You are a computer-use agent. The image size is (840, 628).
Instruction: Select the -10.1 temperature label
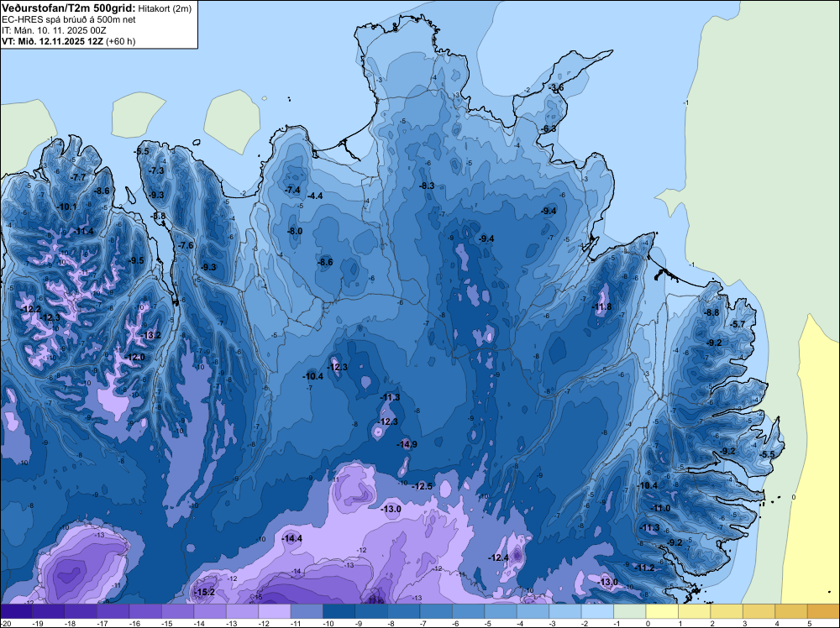(66, 207)
